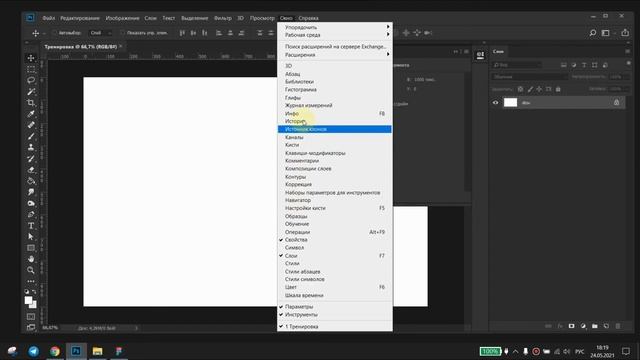Select the Rectangular Marquee tool
The width and height of the screenshot is (640, 360).
click(x=31, y=69)
